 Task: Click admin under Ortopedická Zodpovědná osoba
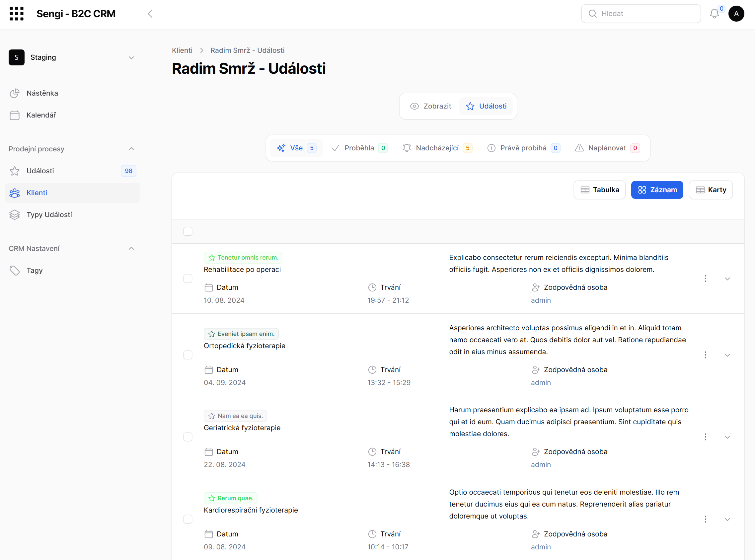tap(541, 383)
